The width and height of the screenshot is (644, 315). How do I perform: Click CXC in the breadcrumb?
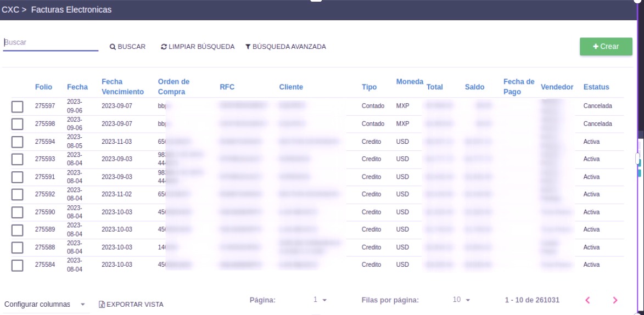click(x=10, y=10)
